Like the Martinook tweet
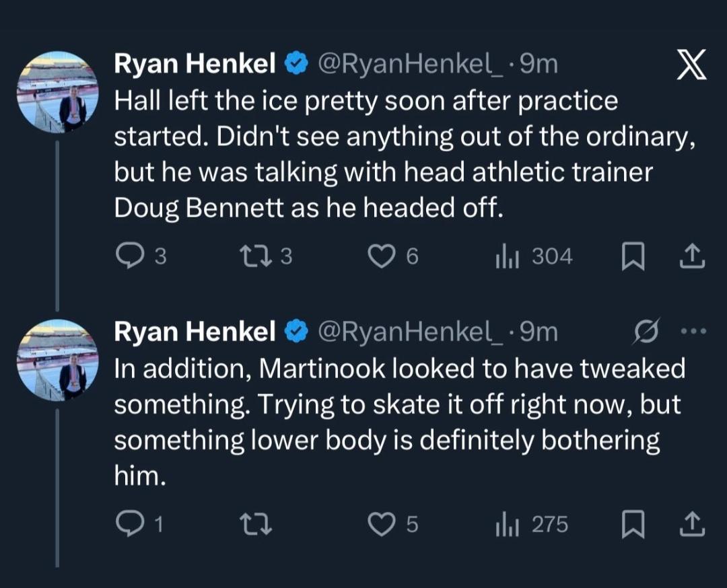The image size is (727, 588). pyautogui.click(x=383, y=524)
